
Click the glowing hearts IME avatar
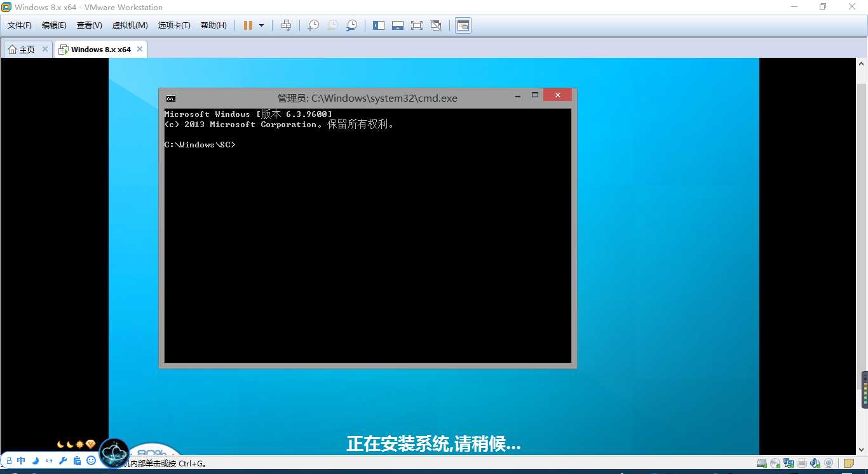114,453
